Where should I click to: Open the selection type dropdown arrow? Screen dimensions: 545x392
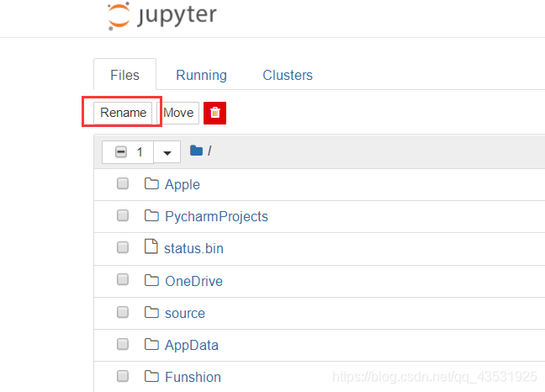point(167,152)
